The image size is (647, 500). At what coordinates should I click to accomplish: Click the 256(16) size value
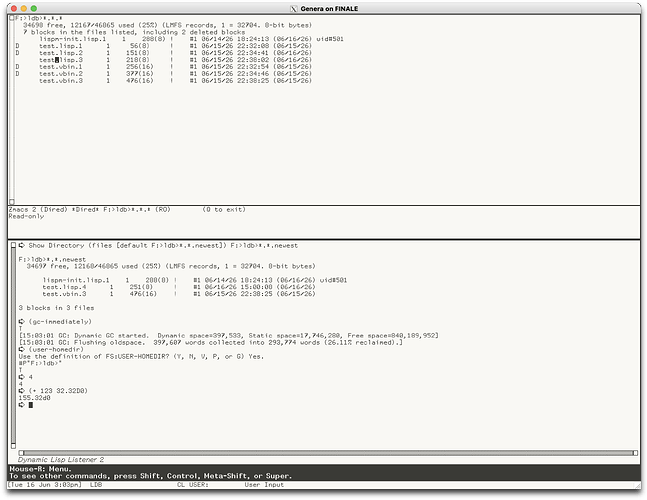(139, 67)
